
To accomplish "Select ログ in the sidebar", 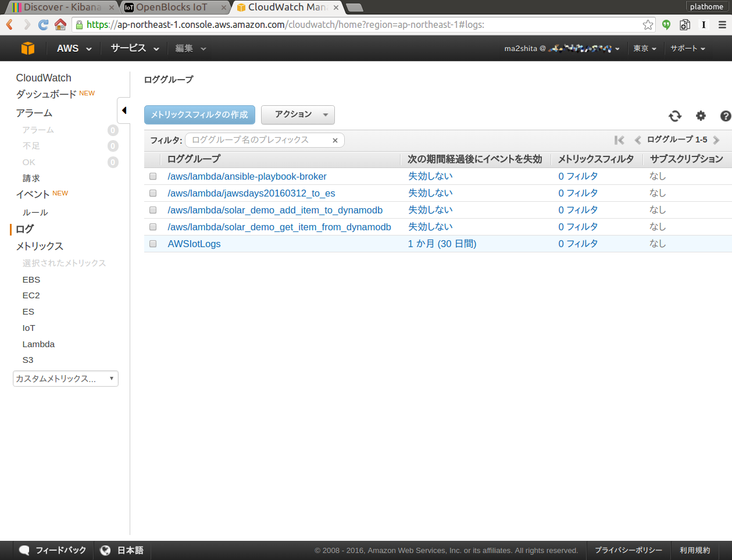I will (25, 229).
